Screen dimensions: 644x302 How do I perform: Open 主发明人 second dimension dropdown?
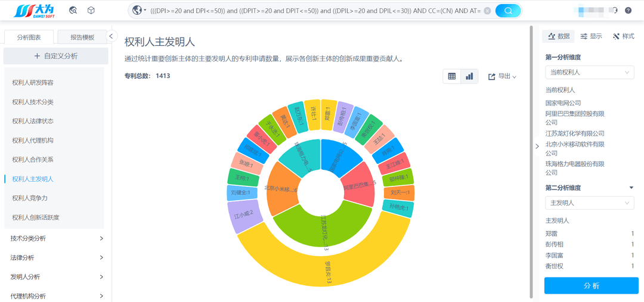coord(589,203)
